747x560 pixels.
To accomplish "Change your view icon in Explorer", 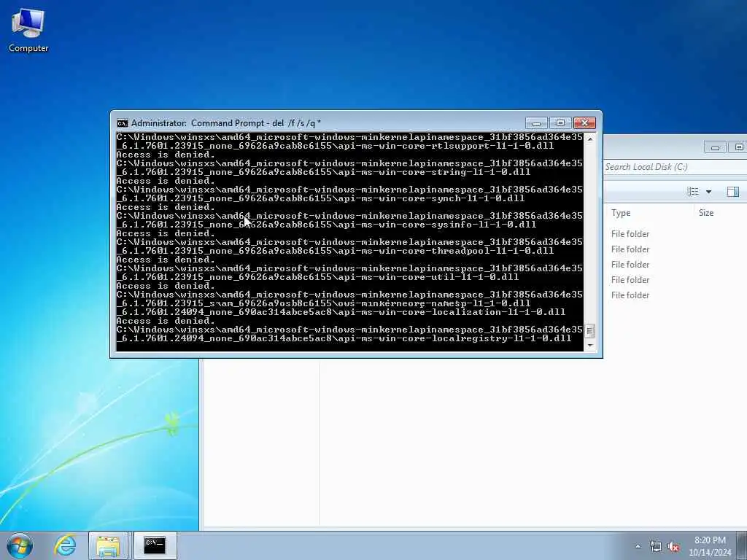I will pyautogui.click(x=693, y=192).
